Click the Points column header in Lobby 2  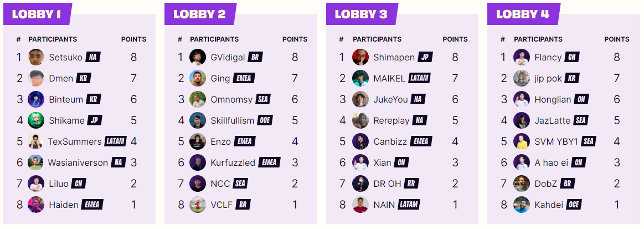click(x=295, y=39)
